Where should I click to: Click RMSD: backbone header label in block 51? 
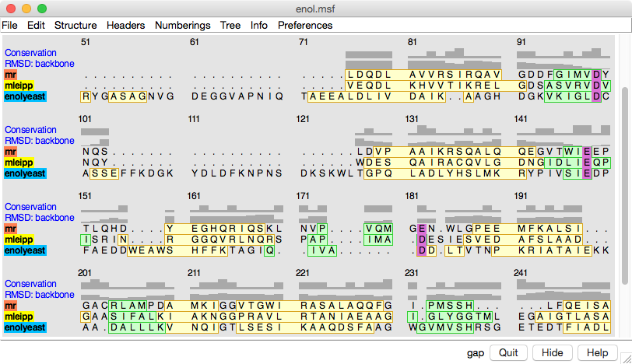click(x=40, y=64)
